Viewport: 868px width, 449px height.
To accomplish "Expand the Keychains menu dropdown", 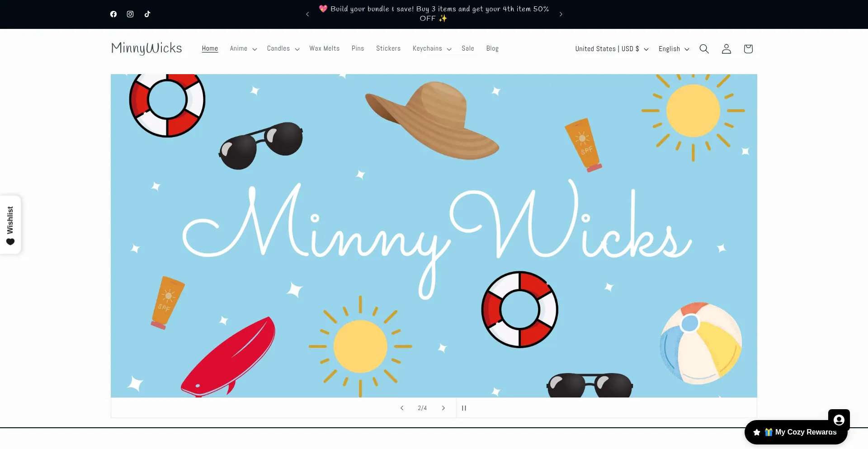I will click(x=432, y=48).
